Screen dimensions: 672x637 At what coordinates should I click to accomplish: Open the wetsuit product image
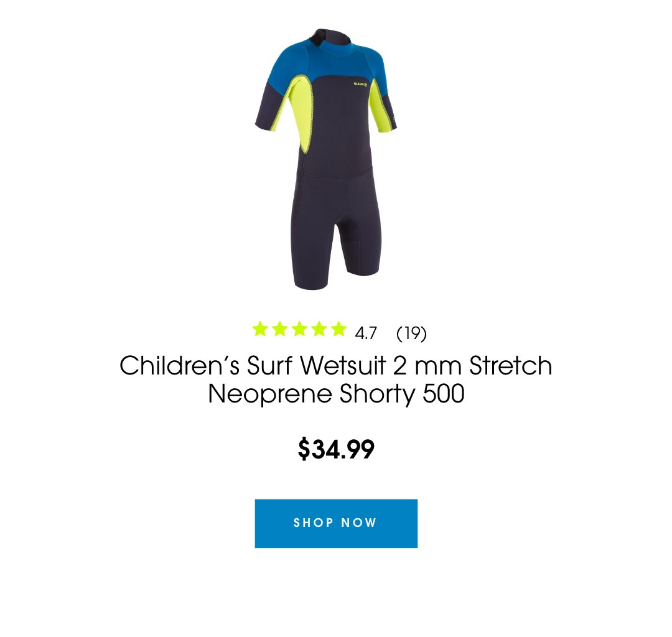[327, 159]
